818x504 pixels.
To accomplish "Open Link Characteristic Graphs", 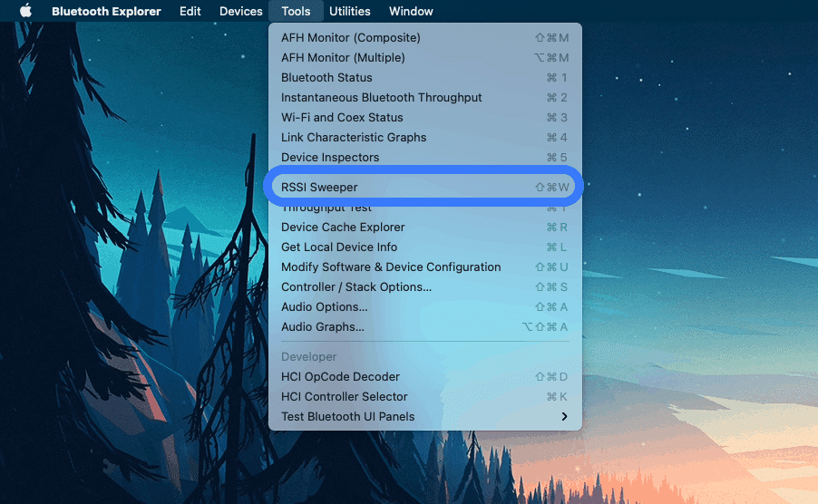I will [425, 137].
